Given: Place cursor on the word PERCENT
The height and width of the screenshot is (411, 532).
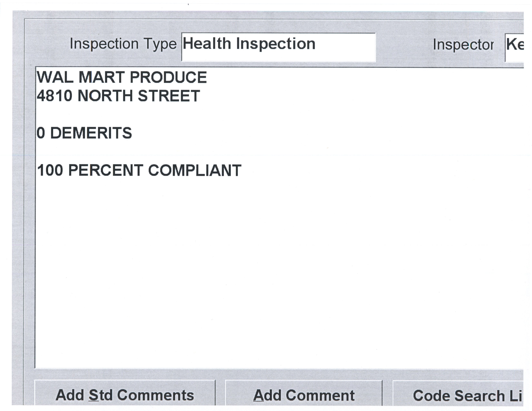Looking at the screenshot, I should (x=105, y=170).
